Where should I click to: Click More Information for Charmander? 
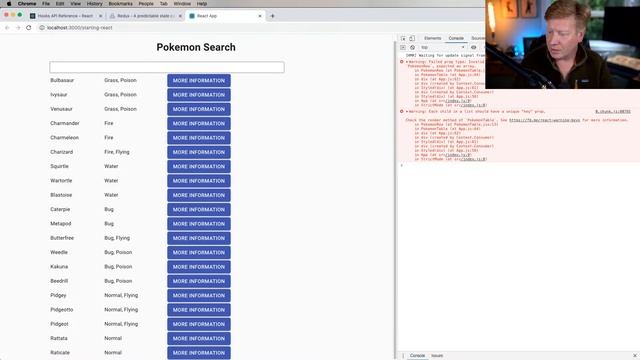tap(199, 123)
